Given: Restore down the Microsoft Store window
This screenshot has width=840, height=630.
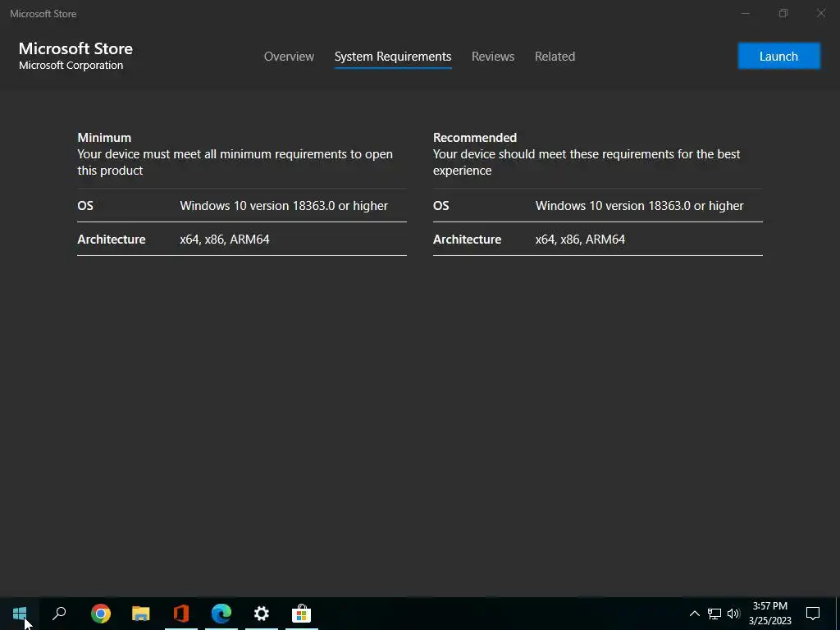Looking at the screenshot, I should point(783,13).
